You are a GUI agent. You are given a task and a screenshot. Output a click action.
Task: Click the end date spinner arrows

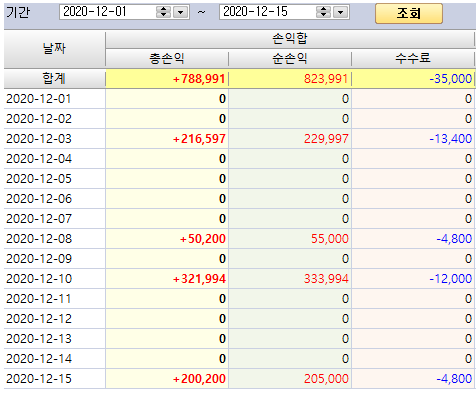[323, 12]
